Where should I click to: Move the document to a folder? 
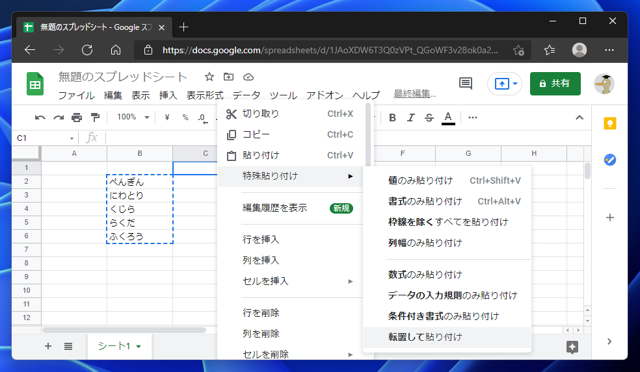click(x=229, y=77)
